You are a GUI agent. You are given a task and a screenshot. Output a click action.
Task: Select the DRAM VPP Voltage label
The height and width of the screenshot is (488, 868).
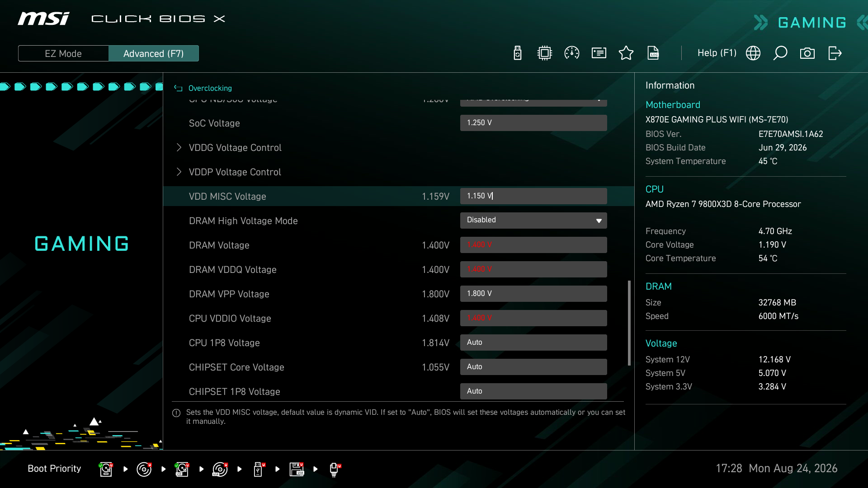click(229, 294)
